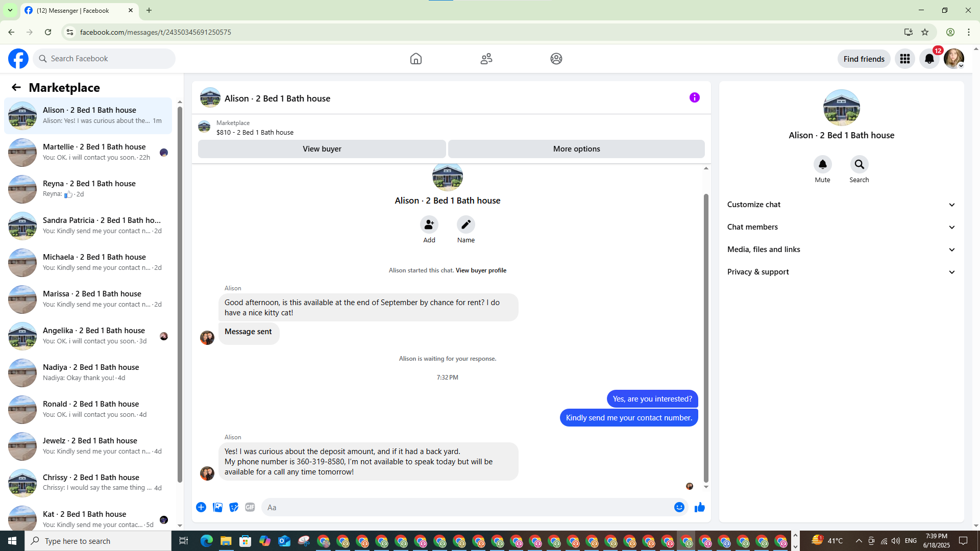Viewport: 980px width, 551px height.
Task: Open Michaela's conversation in the list
Action: 88,263
